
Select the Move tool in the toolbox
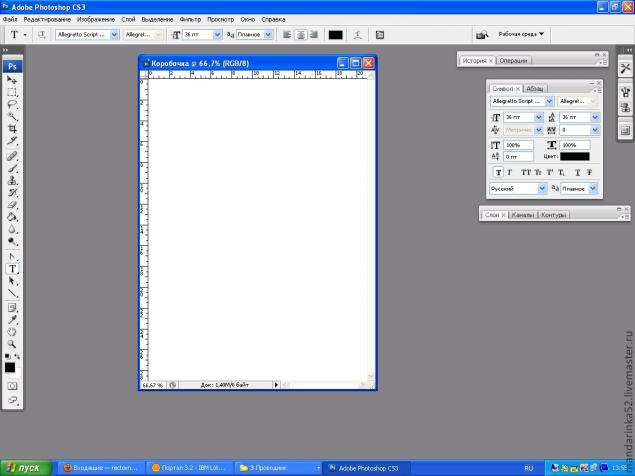tap(13, 79)
